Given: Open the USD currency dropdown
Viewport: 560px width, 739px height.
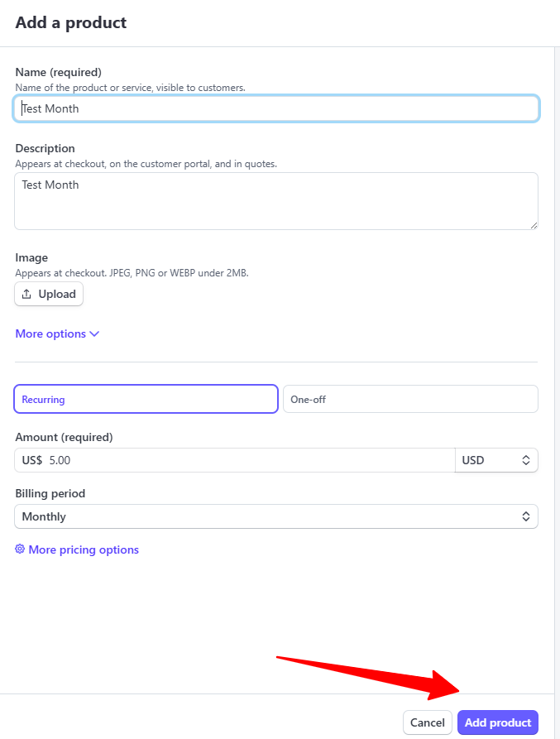Looking at the screenshot, I should tap(496, 460).
